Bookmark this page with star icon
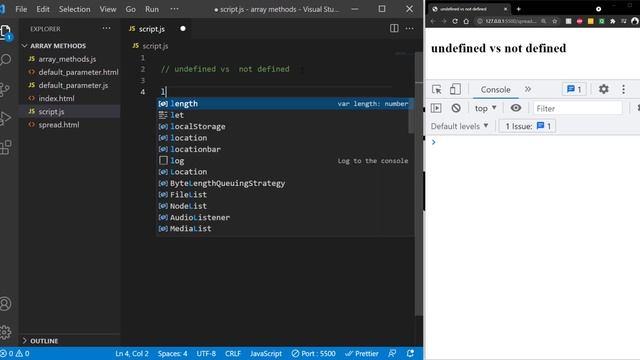Image resolution: width=640 pixels, height=360 pixels. [x=554, y=21]
